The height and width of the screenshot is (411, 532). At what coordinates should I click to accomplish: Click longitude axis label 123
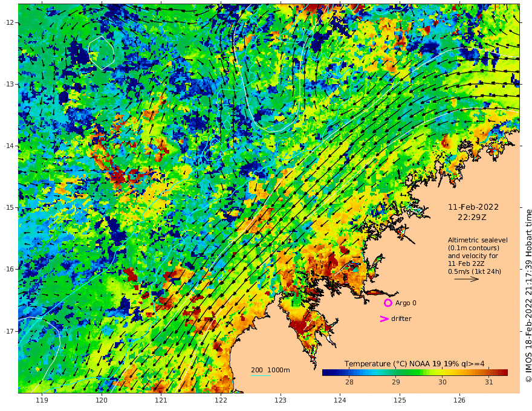tap(281, 401)
